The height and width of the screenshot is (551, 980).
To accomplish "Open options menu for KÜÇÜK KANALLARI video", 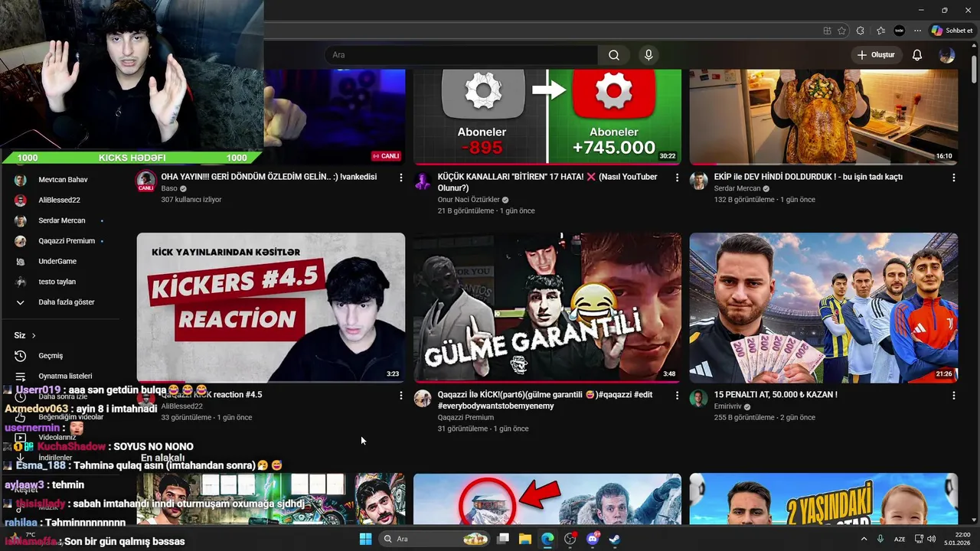I will pos(677,178).
